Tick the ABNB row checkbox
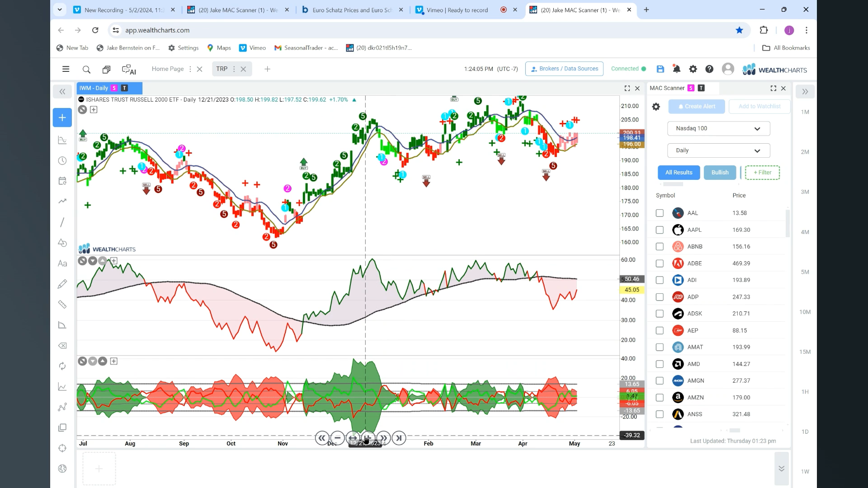 pos(660,247)
